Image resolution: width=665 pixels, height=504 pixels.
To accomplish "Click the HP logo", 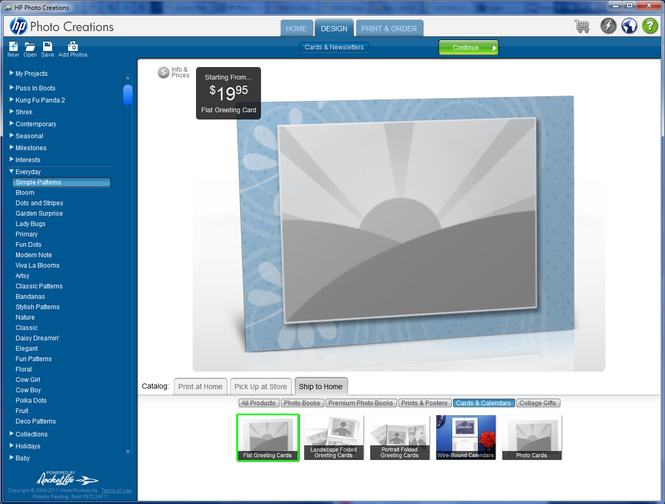I will click(19, 26).
